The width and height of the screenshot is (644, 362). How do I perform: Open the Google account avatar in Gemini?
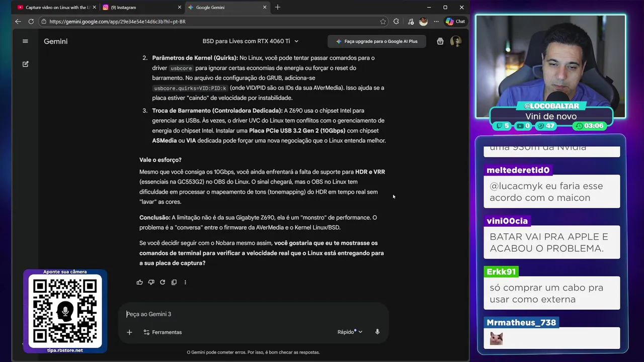pos(456,41)
